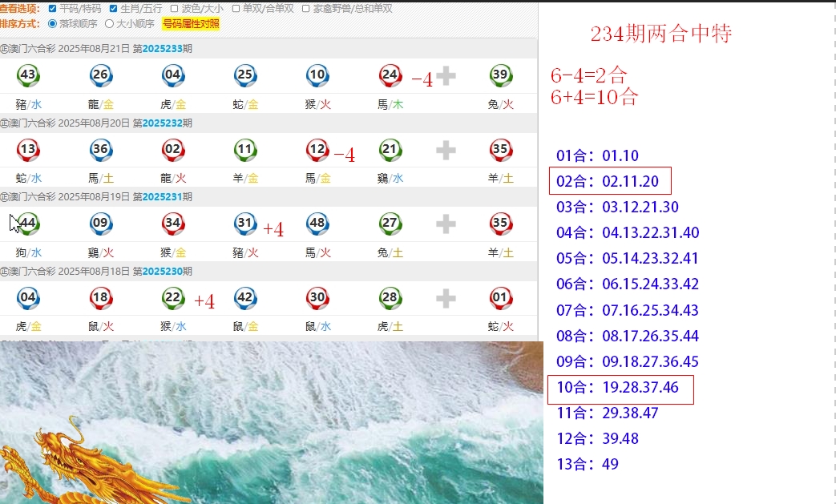Screen dimensions: 836x504
Task: Click the row 07合: 07.16.25.34.43
Action: point(627,310)
